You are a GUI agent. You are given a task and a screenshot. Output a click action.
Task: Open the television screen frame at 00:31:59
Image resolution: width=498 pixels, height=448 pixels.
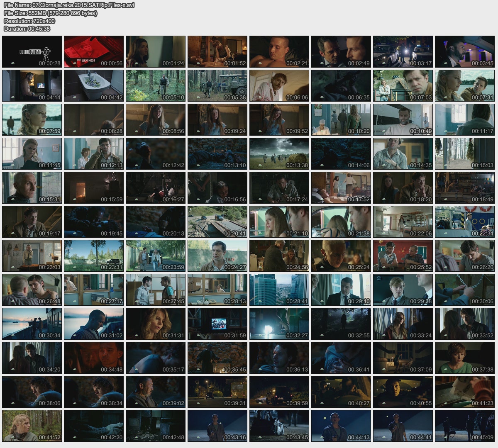coord(217,324)
